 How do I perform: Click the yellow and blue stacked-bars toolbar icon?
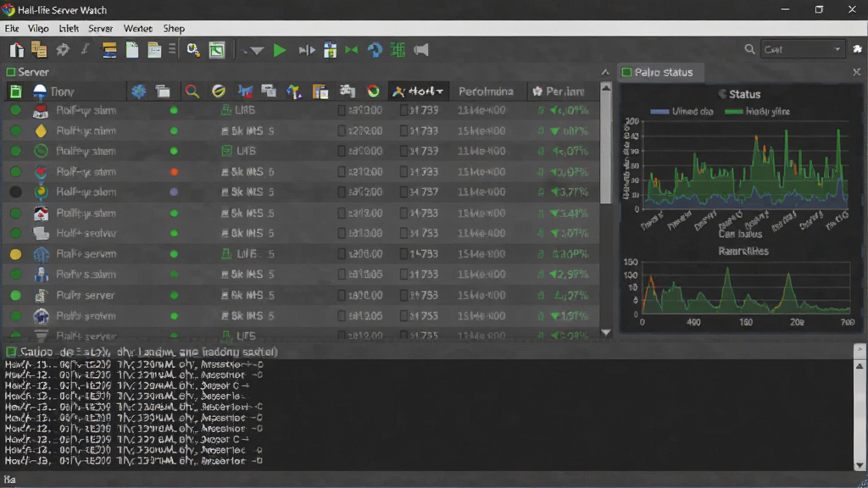(x=109, y=50)
